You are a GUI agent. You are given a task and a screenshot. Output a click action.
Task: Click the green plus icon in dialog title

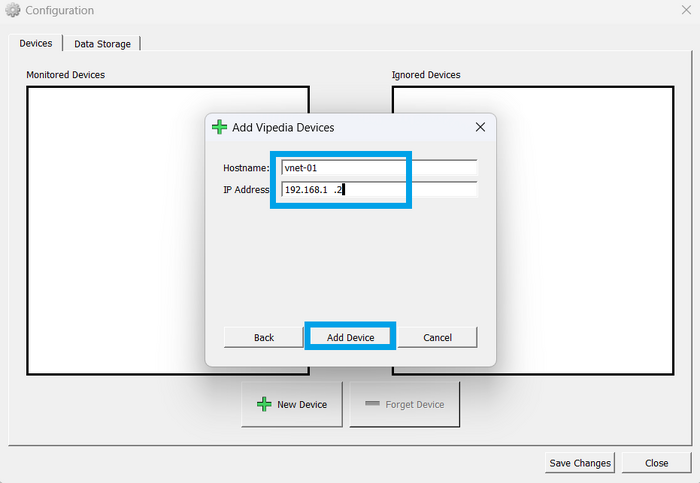(219, 127)
